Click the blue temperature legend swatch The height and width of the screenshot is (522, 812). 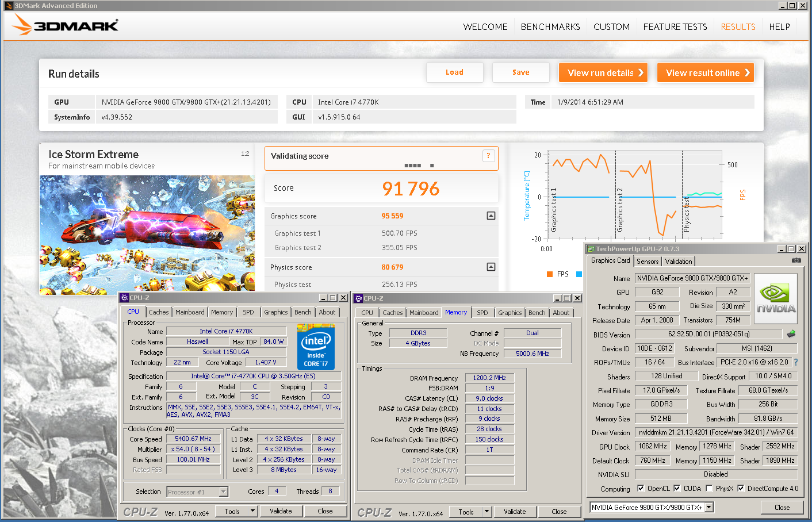[579, 274]
